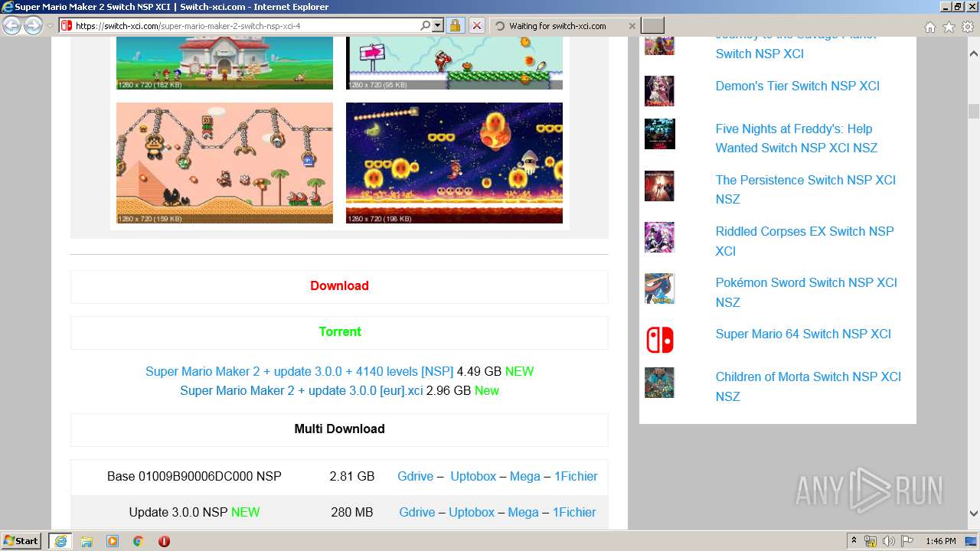The width and height of the screenshot is (980, 551).
Task: Open The Persistence Switch NSP XCI NSZ link
Action: point(805,190)
